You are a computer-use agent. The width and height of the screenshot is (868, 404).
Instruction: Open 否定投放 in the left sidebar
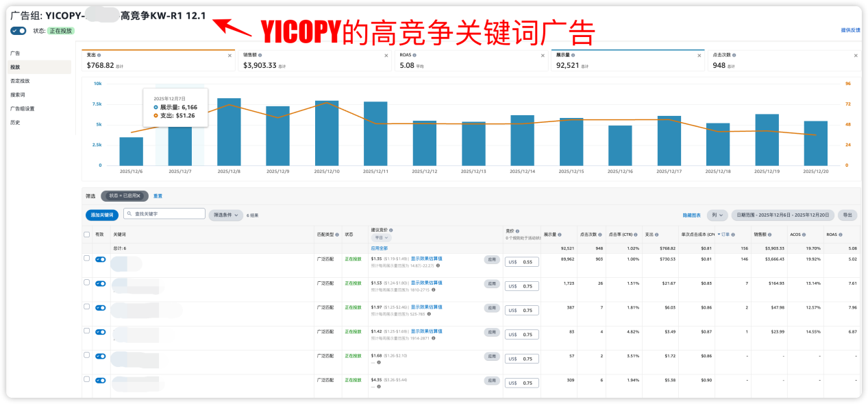coord(20,81)
